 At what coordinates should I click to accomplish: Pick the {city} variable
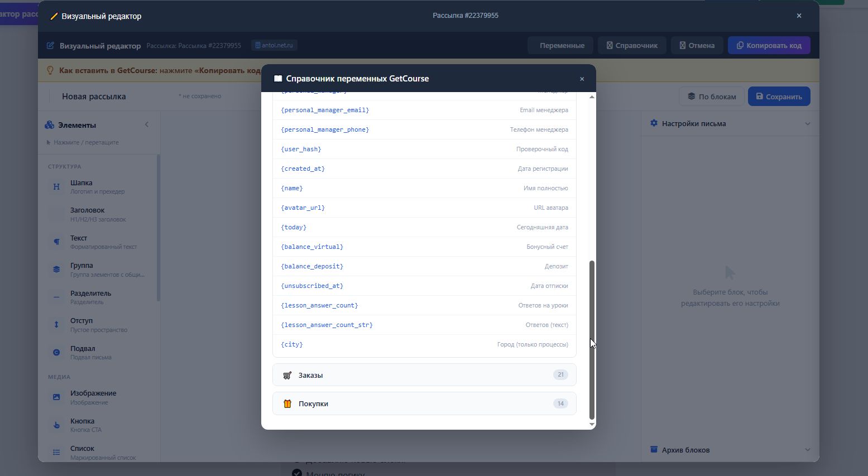[424, 344]
